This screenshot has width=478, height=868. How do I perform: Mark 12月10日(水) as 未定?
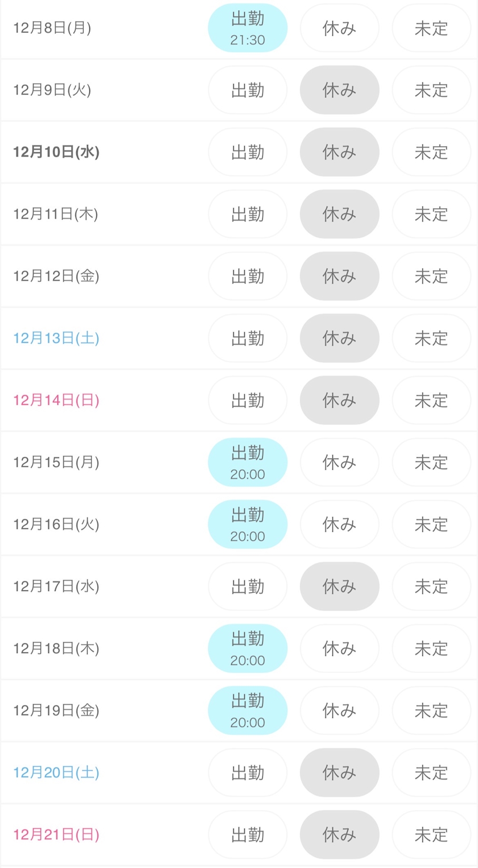click(x=431, y=152)
